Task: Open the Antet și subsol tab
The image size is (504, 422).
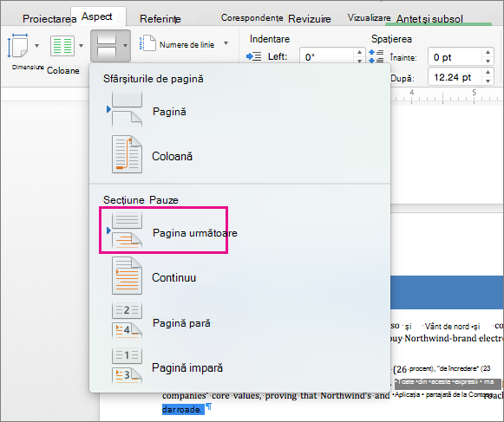Action: 429,19
